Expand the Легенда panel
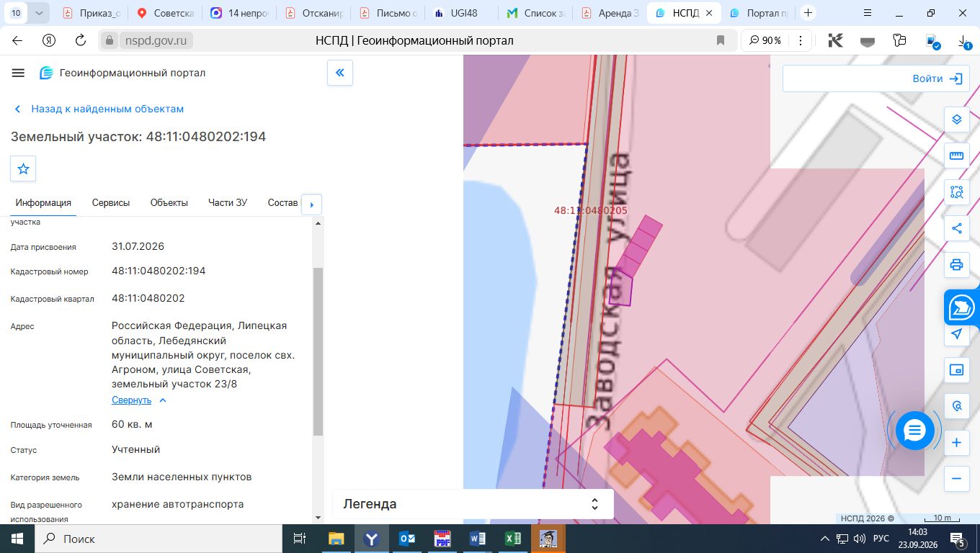 click(x=473, y=504)
